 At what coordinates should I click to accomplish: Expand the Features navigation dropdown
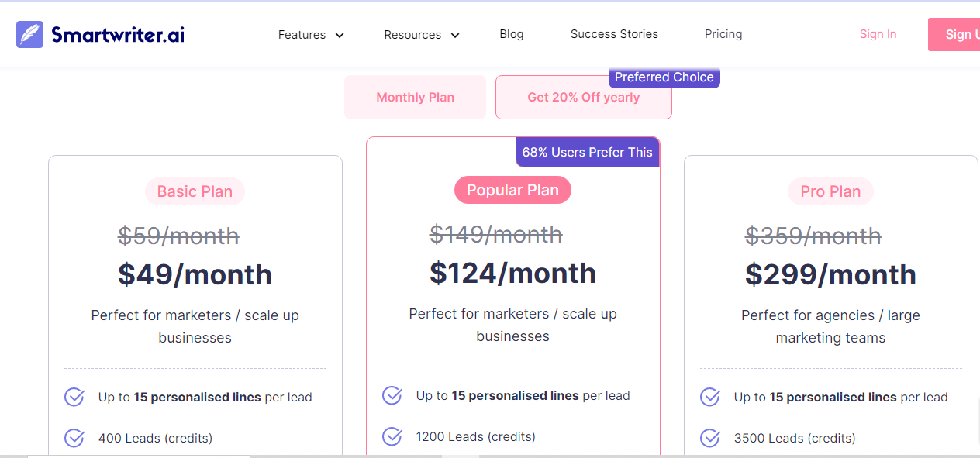310,34
